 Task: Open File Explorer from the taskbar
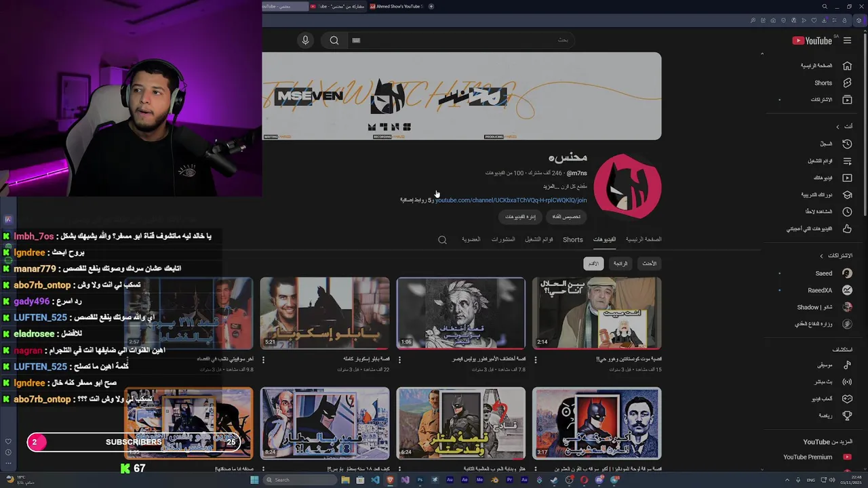click(345, 480)
